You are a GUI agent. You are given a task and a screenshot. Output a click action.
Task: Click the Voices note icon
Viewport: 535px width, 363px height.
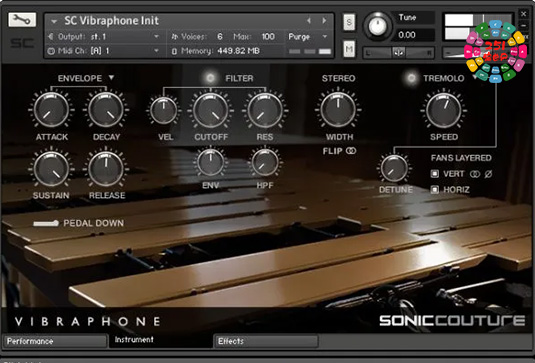point(175,37)
